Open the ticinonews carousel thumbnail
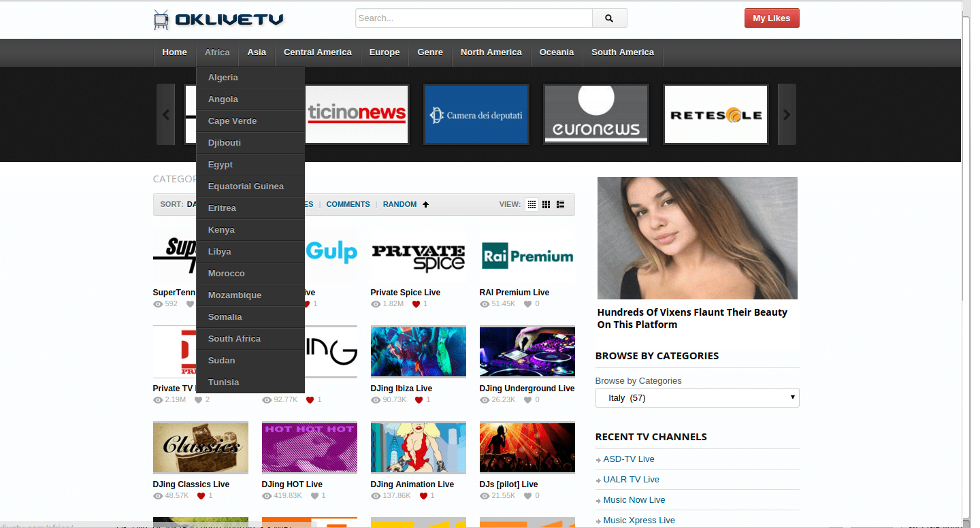This screenshot has width=980, height=528. click(x=357, y=114)
